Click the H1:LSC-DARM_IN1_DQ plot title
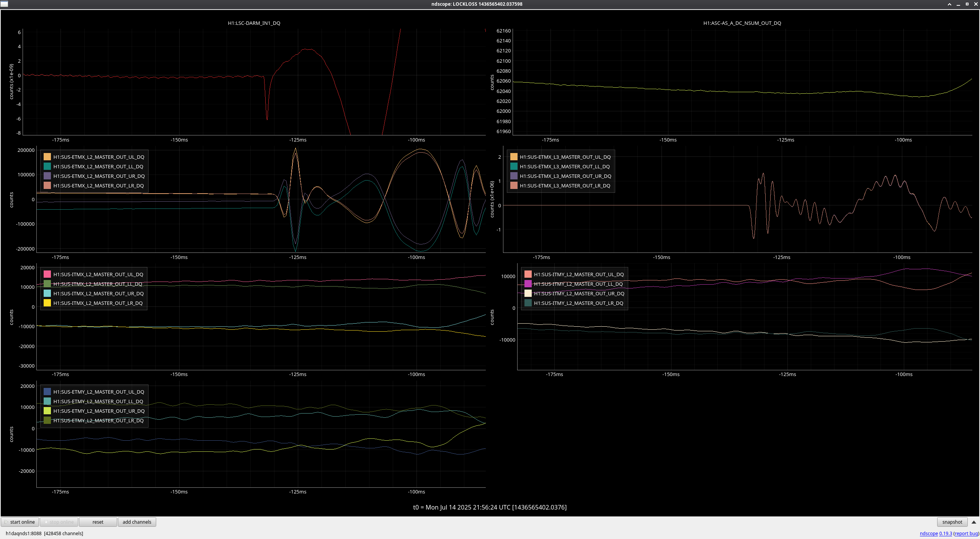This screenshot has width=980, height=539. click(x=254, y=23)
